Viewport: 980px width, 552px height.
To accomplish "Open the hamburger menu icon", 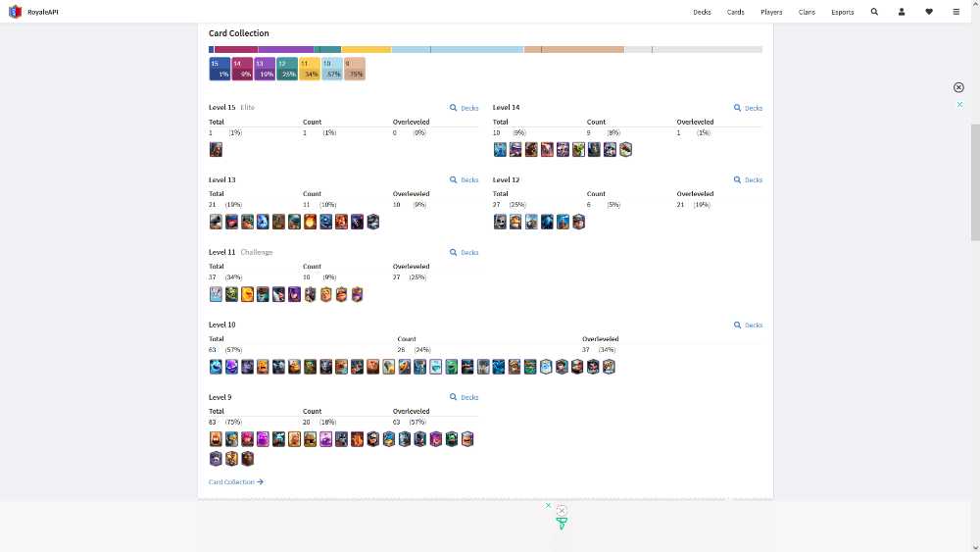I will 956,12.
